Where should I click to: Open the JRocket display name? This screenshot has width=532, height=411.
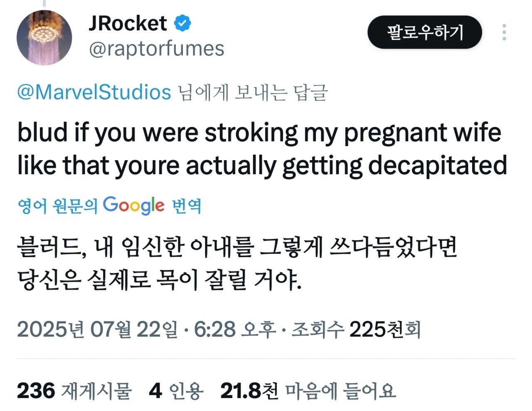click(x=128, y=23)
